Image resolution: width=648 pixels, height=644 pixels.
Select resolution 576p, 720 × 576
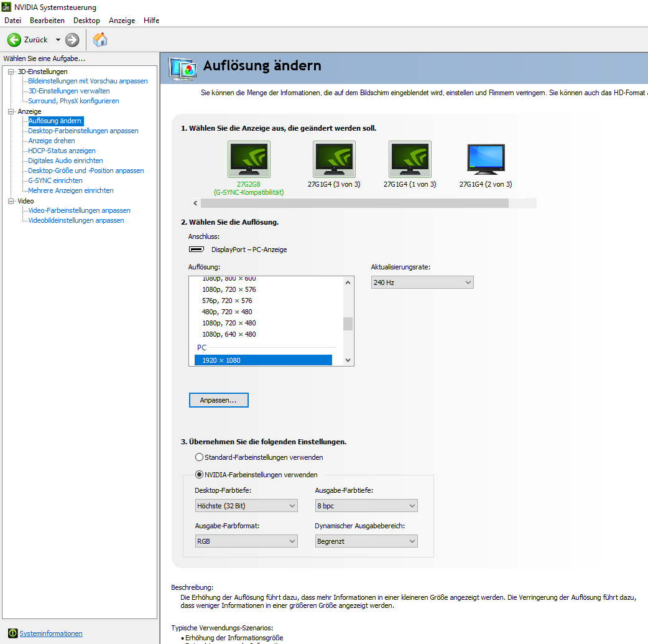click(227, 301)
